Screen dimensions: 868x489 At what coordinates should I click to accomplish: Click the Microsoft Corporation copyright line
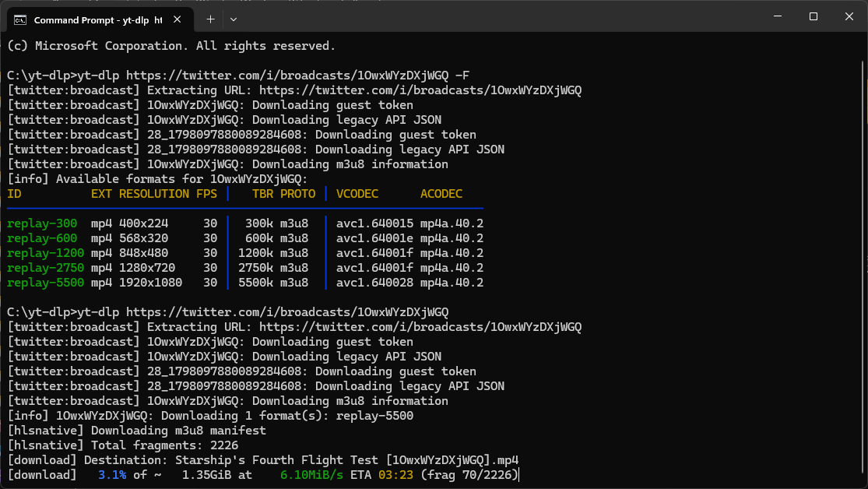pos(171,46)
